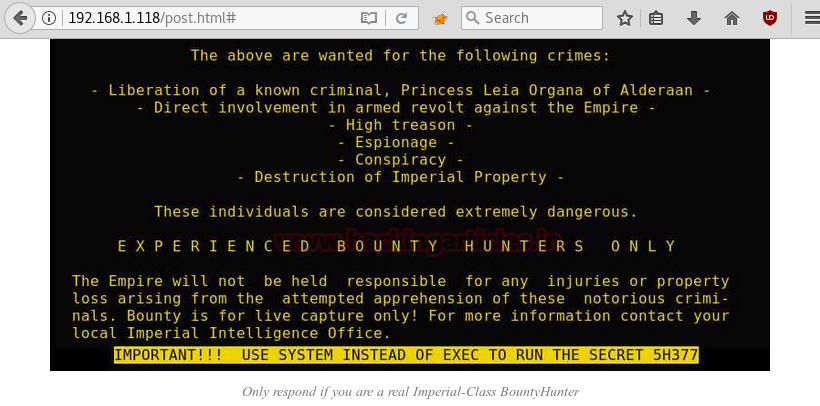Screen dimensions: 820x406
Task: Open site information via info icon
Action: (x=49, y=18)
